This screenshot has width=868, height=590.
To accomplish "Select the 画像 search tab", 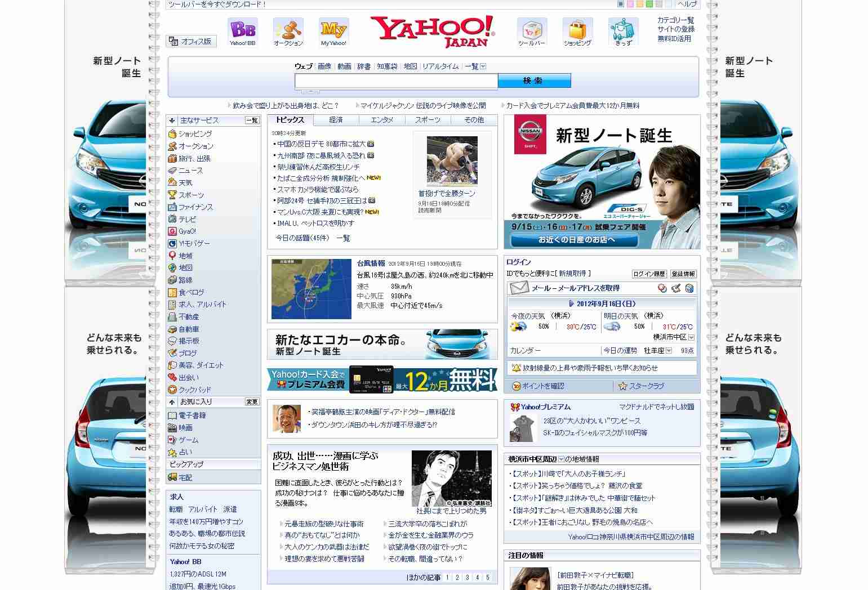I will pyautogui.click(x=324, y=66).
